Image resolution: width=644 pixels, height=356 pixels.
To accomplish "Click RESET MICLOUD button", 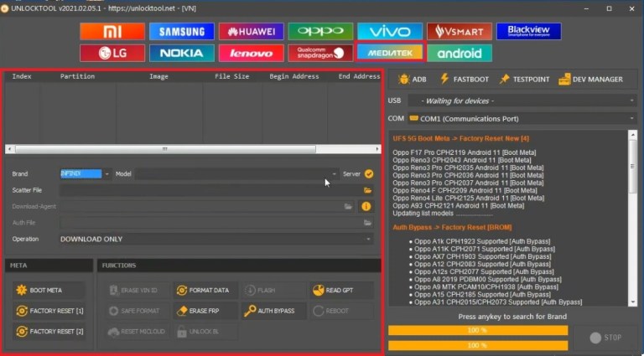I will [x=138, y=332].
